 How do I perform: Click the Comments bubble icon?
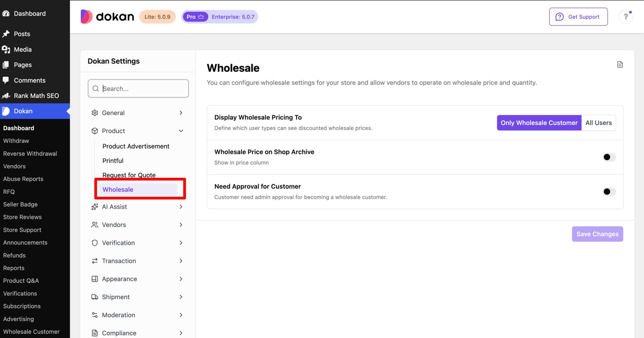coord(6,80)
